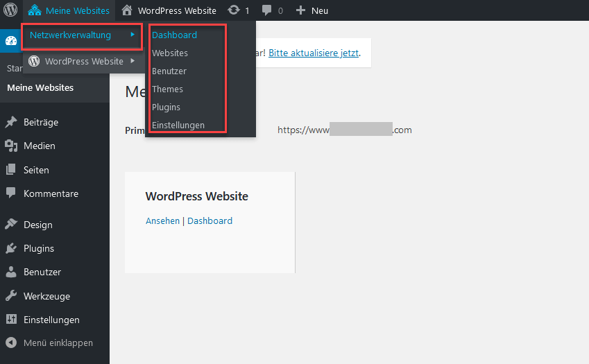
Task: Click the Einstellungen sliders icon in sidebar
Action: (x=11, y=320)
